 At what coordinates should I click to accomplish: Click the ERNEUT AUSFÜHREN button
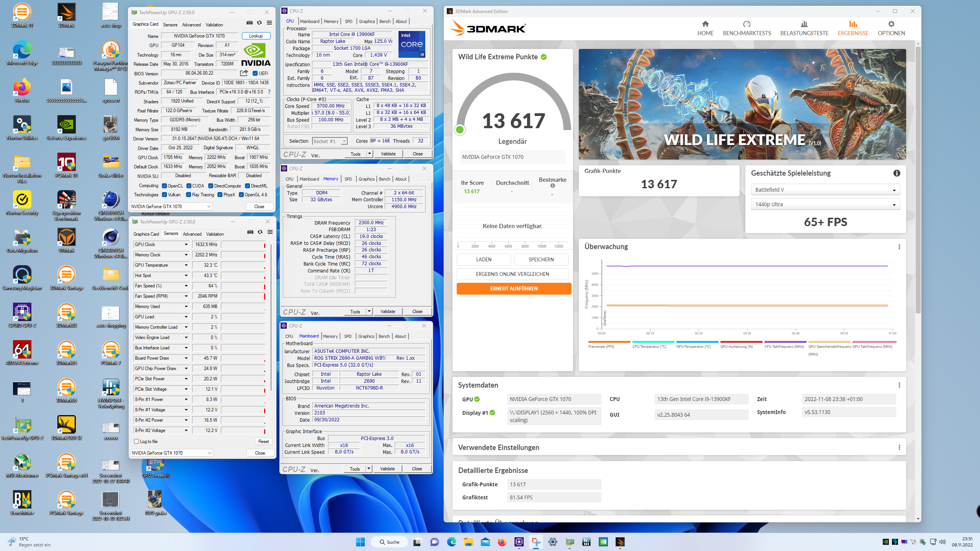[514, 289]
